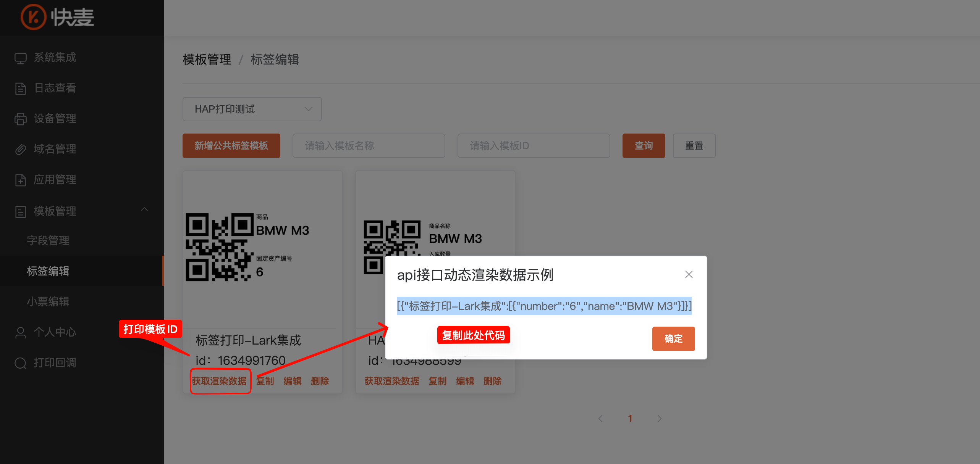Click the 域名管理 paperclip icon
Image resolution: width=980 pixels, height=464 pixels.
tap(20, 149)
